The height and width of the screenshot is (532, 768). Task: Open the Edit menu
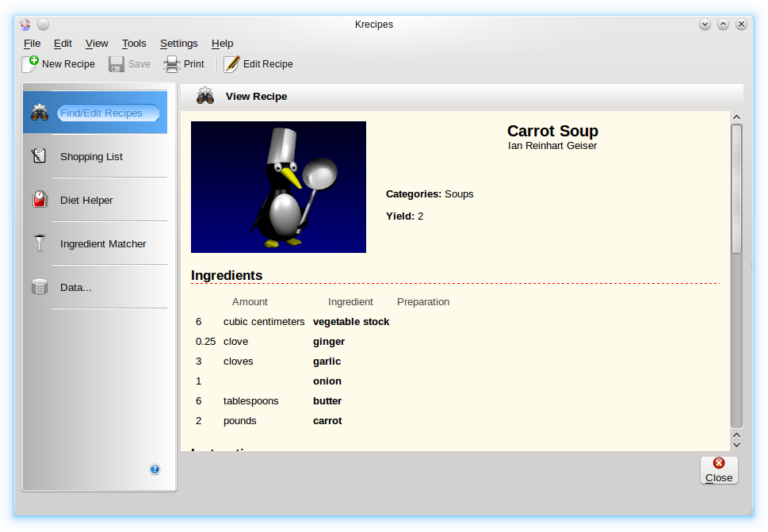[x=63, y=44]
